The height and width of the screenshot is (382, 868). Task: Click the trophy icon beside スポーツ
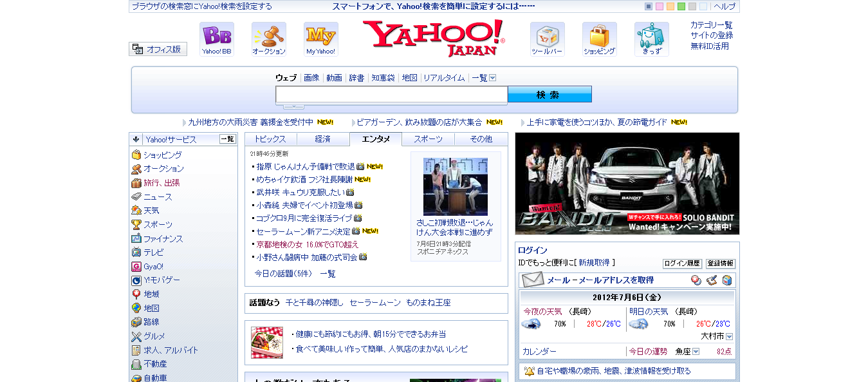coord(136,225)
